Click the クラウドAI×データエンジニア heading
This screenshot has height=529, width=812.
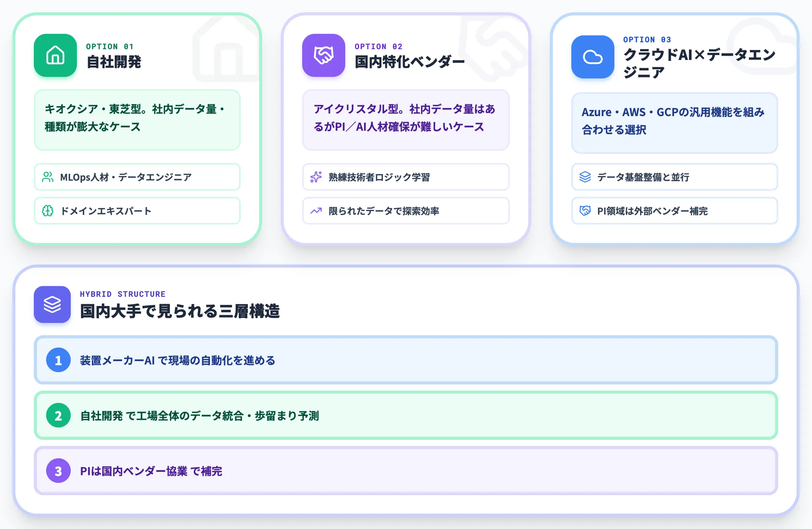pyautogui.click(x=699, y=63)
